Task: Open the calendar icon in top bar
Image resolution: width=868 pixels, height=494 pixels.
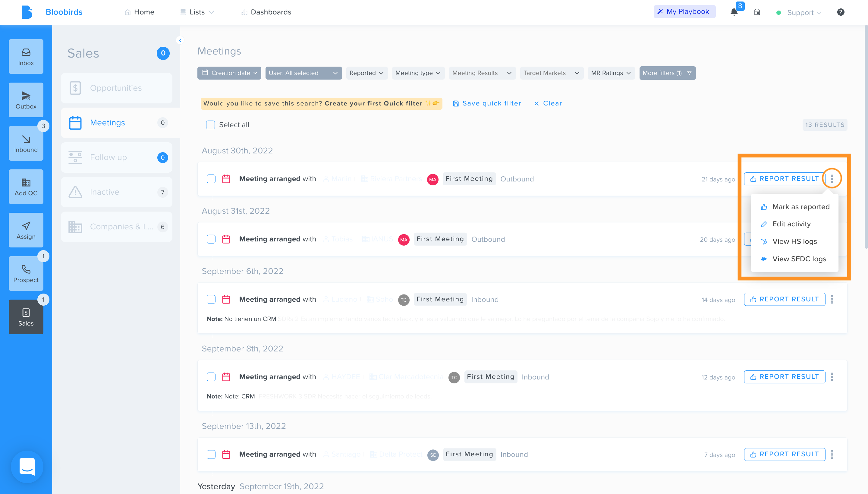Action: click(x=757, y=12)
